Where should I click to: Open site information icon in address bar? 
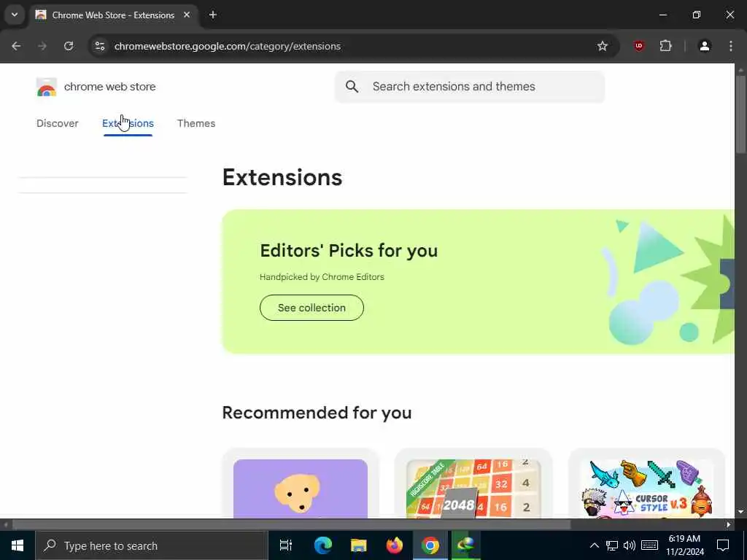pyautogui.click(x=99, y=46)
